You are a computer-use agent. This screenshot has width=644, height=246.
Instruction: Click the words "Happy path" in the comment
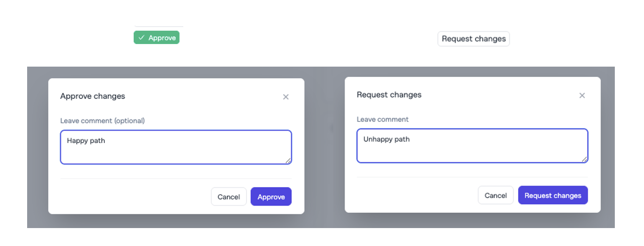tap(86, 140)
